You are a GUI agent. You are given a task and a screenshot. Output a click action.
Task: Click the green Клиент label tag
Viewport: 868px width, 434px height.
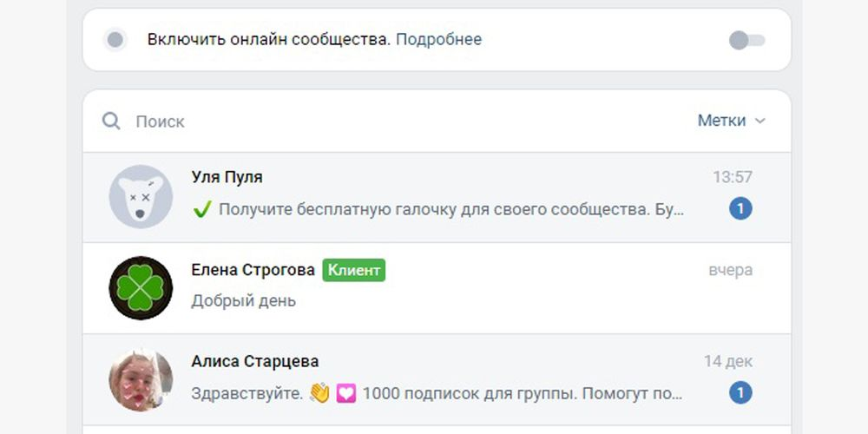tap(354, 270)
